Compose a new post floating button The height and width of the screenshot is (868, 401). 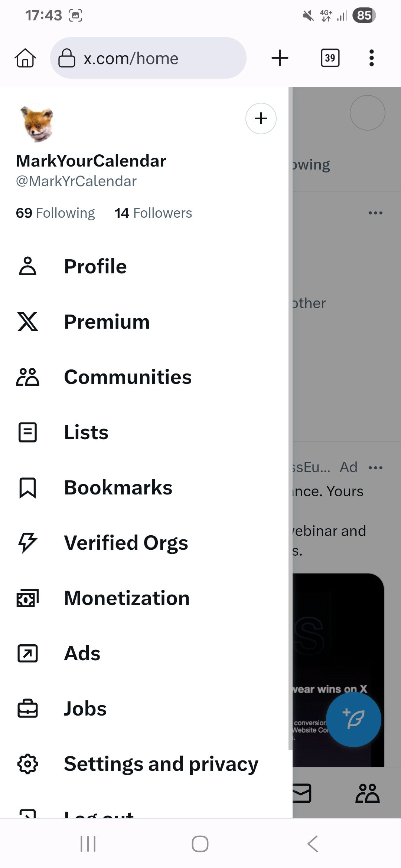(353, 719)
